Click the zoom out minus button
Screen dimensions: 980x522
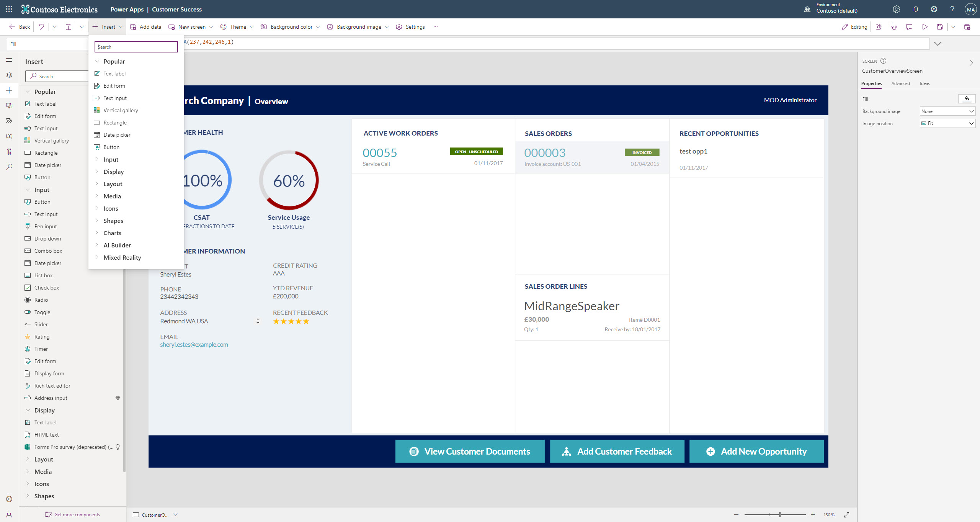(x=736, y=515)
